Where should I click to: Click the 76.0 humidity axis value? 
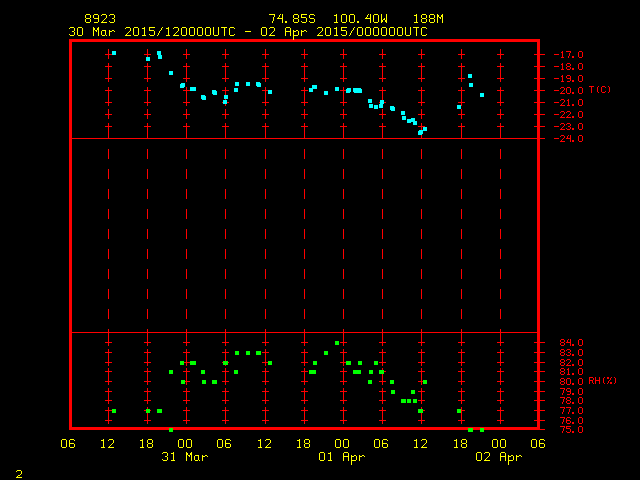571,420
